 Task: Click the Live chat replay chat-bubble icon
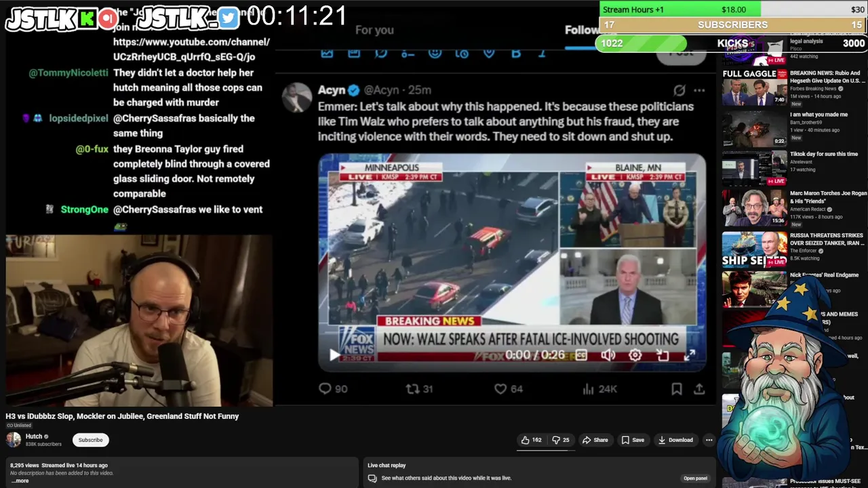372,479
